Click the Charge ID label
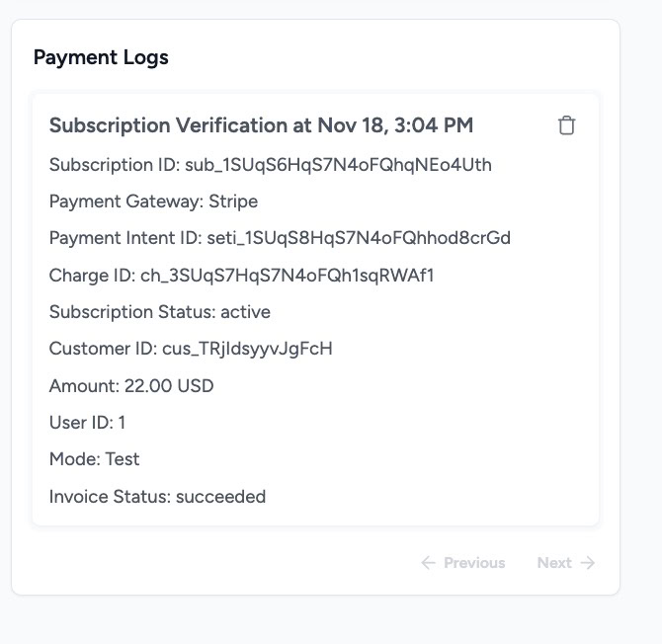662x644 pixels. tap(92, 276)
